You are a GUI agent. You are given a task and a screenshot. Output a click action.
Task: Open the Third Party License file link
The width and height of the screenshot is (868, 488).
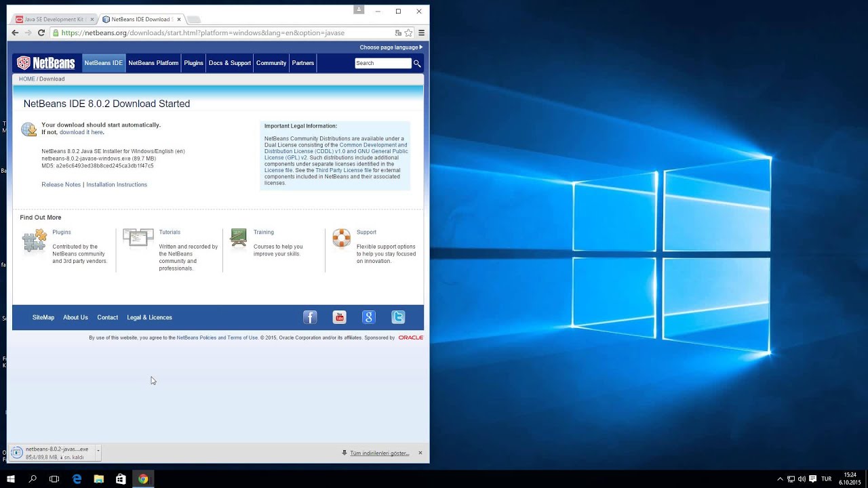343,170
